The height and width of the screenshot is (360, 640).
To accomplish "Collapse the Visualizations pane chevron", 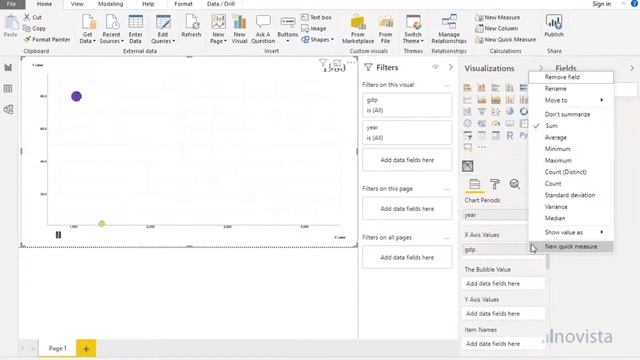I will coord(541,68).
